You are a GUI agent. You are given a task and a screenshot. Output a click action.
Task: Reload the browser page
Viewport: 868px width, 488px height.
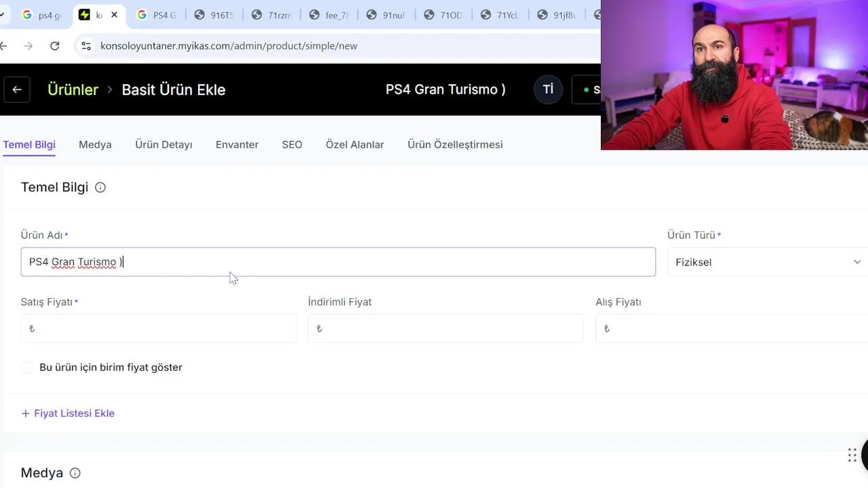(x=55, y=46)
